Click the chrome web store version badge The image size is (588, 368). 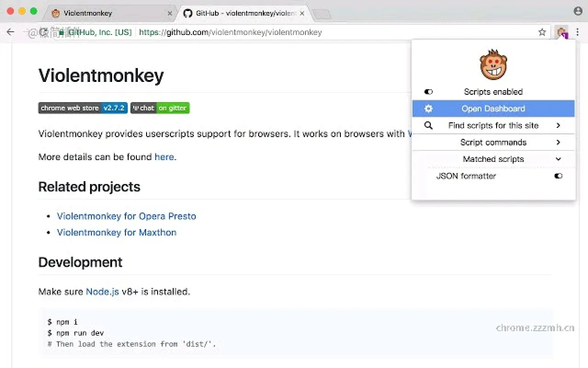(83, 108)
